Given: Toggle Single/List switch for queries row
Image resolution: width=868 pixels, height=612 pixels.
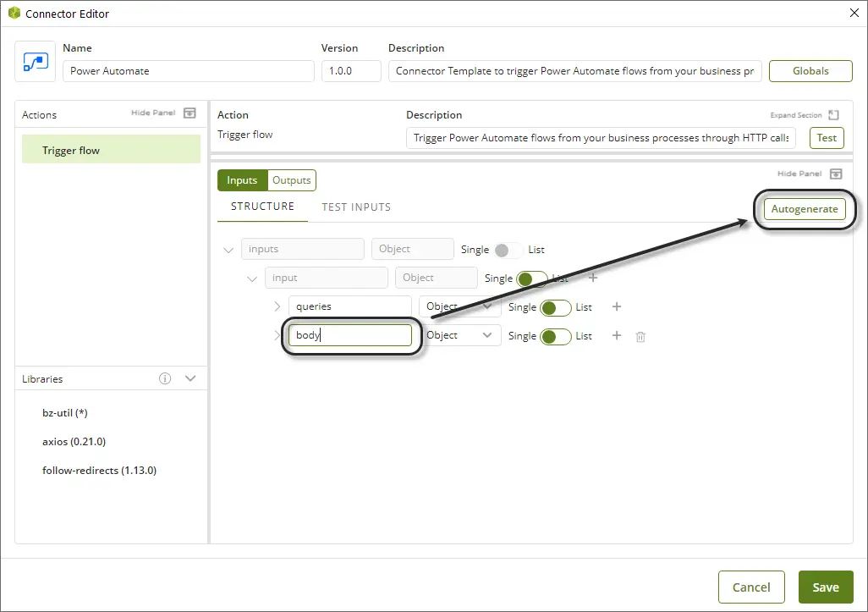Looking at the screenshot, I should point(556,307).
